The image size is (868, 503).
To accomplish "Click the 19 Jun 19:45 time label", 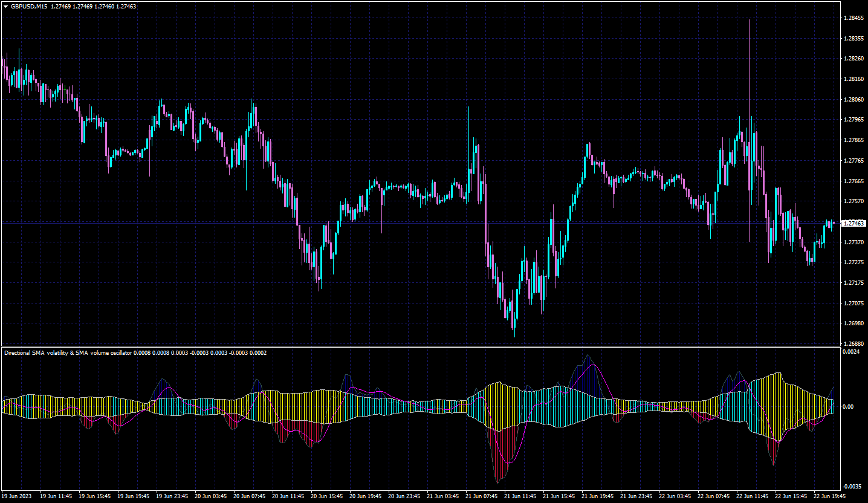I will click(134, 496).
